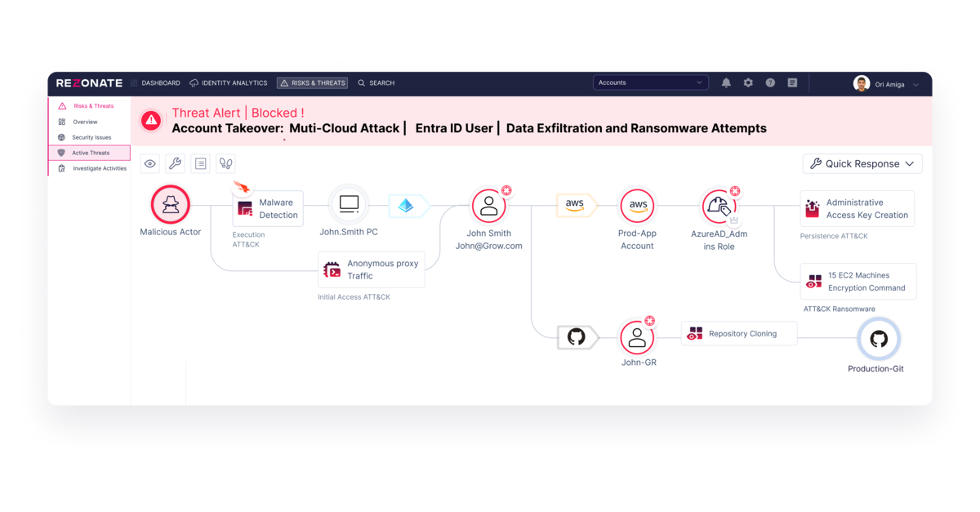This screenshot has height=512, width=980.
Task: Click the alert badge on John-GR user
Action: click(x=648, y=321)
